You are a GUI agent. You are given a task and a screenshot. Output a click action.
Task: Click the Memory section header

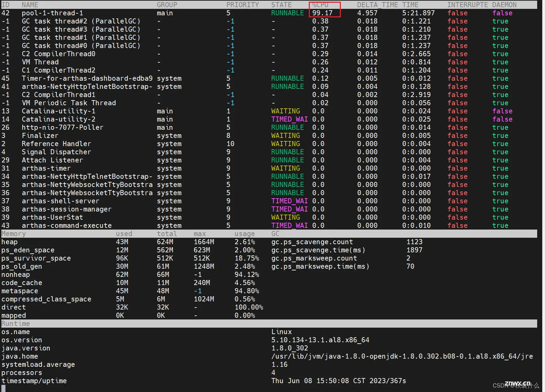(14, 234)
